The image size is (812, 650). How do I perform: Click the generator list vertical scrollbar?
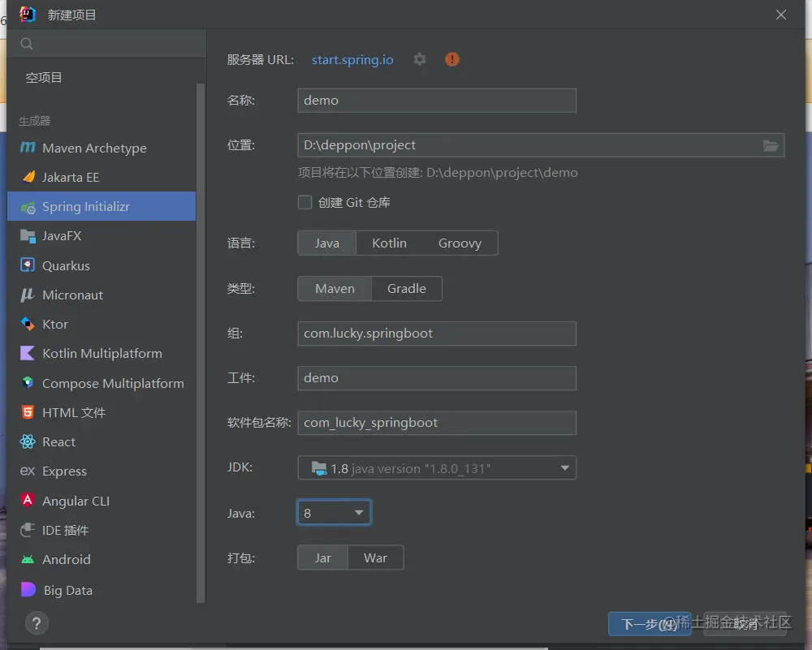coord(201,342)
